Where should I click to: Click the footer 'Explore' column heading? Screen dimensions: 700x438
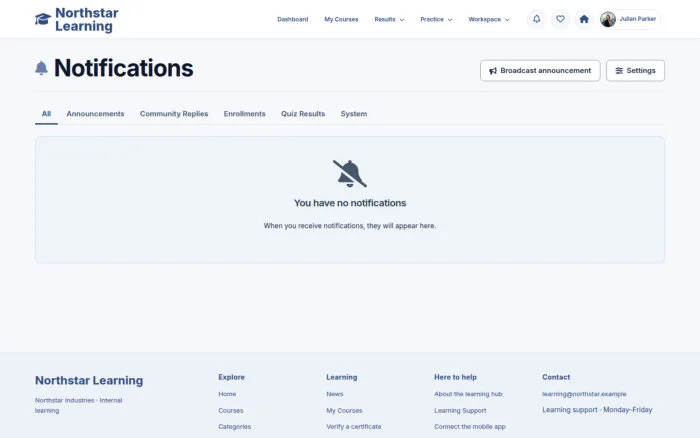(231, 377)
